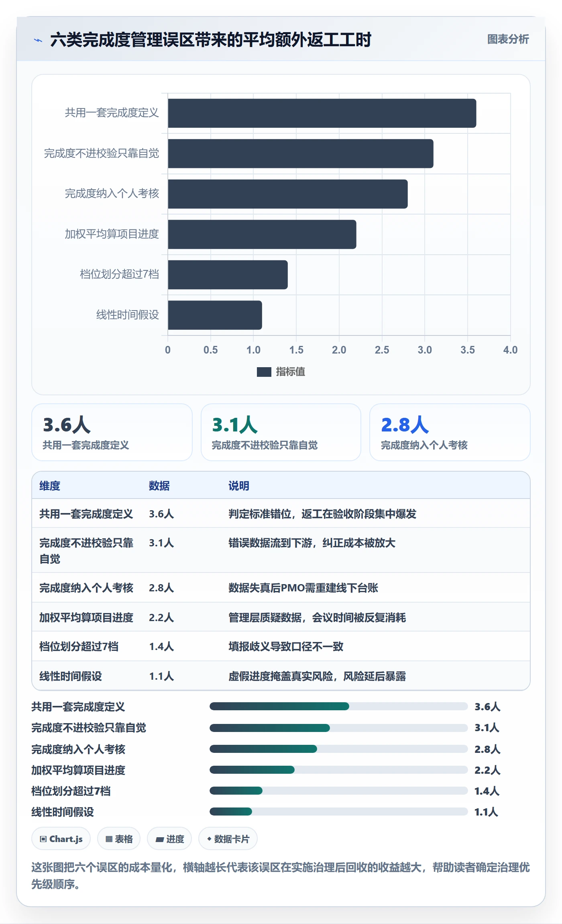Select the 表格 tag

tap(119, 839)
